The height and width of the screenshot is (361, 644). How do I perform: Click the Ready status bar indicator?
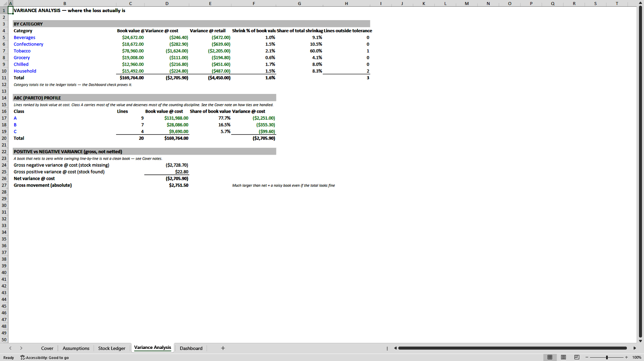click(x=9, y=358)
